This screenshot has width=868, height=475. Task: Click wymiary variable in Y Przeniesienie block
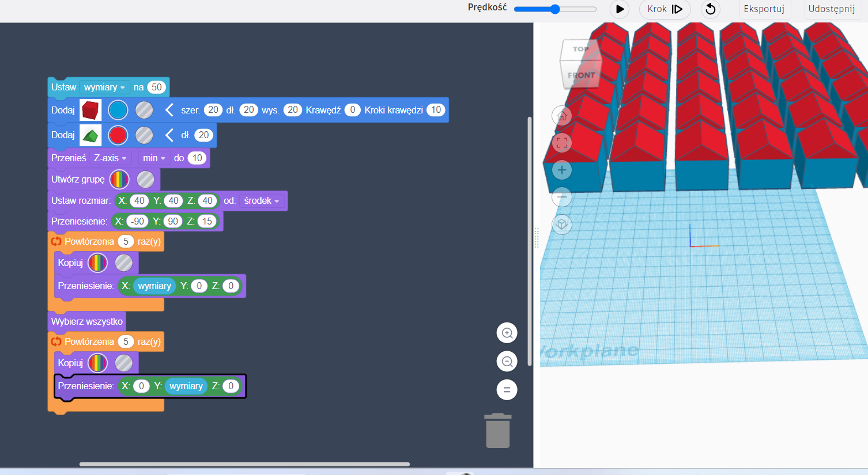point(186,386)
